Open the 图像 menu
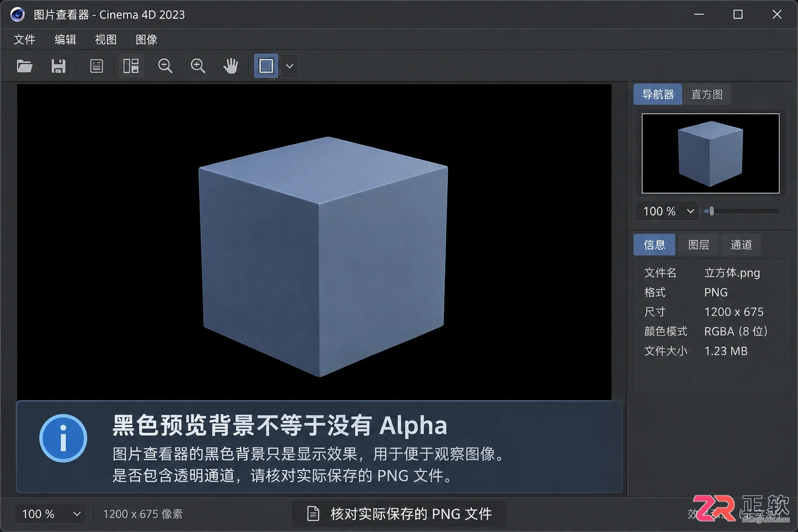 tap(146, 39)
